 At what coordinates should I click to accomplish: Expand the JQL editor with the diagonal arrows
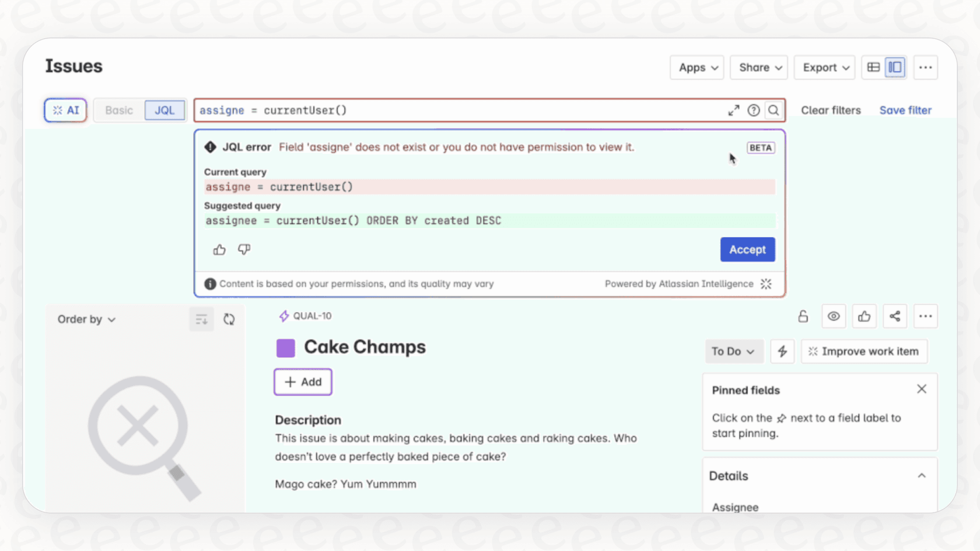734,110
